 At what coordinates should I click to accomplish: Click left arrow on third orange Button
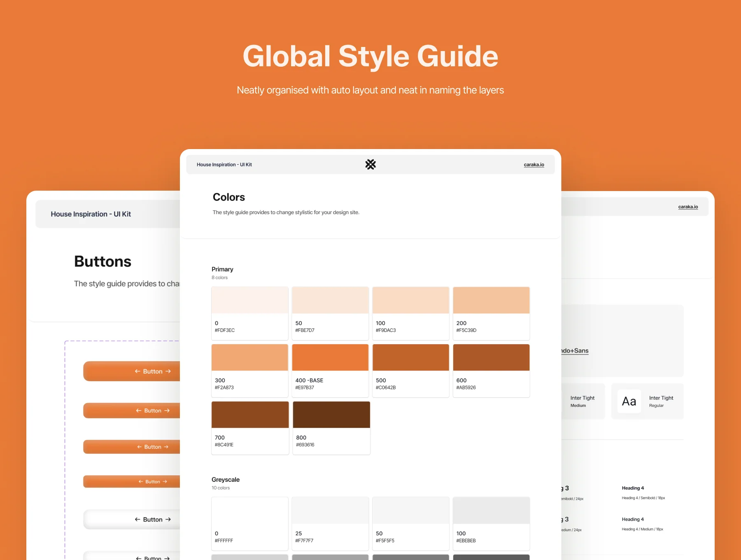click(140, 447)
